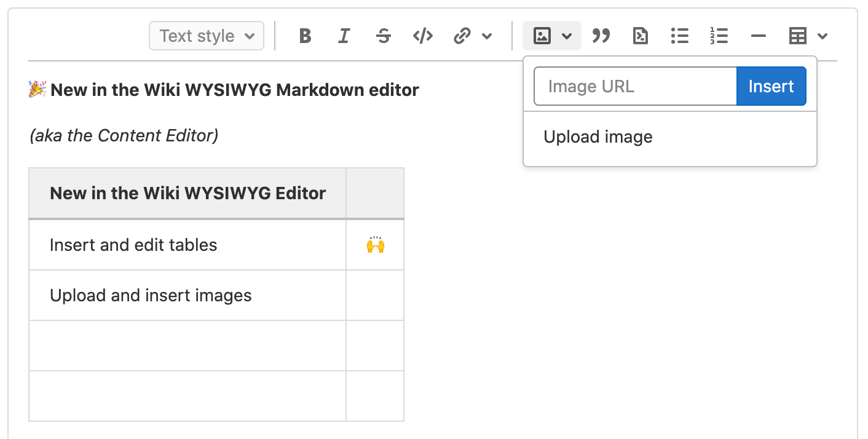Toggle bold formatting
Viewport: 868px width, 439px height.
coord(304,36)
